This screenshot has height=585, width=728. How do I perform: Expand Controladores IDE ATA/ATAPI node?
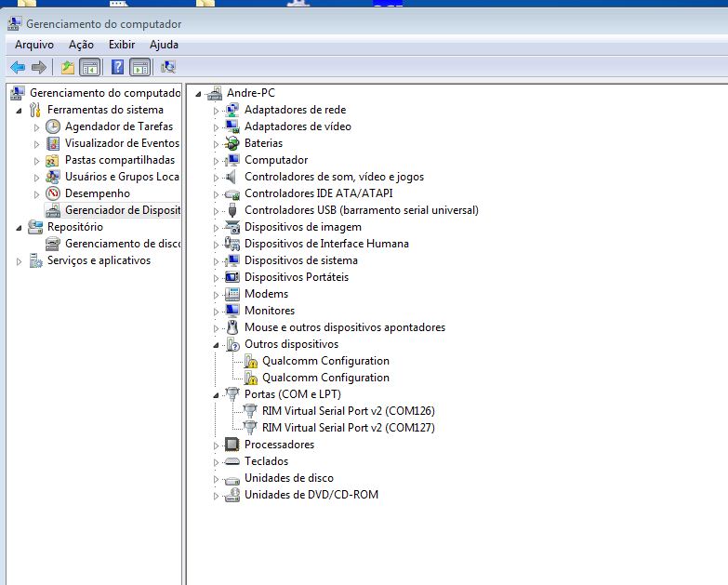coord(216,194)
